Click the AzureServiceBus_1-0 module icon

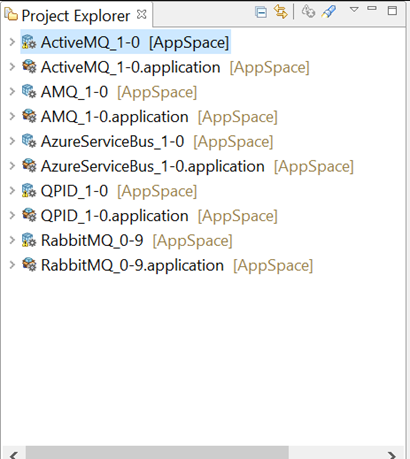(29, 141)
